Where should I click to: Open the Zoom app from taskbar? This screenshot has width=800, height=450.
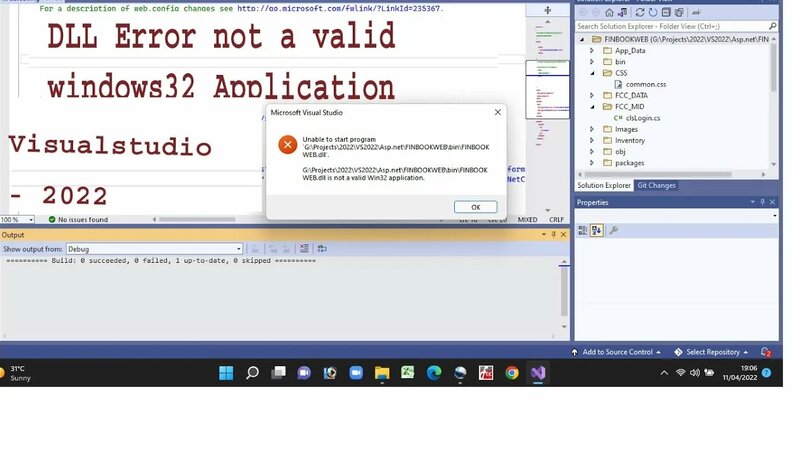pyautogui.click(x=356, y=373)
